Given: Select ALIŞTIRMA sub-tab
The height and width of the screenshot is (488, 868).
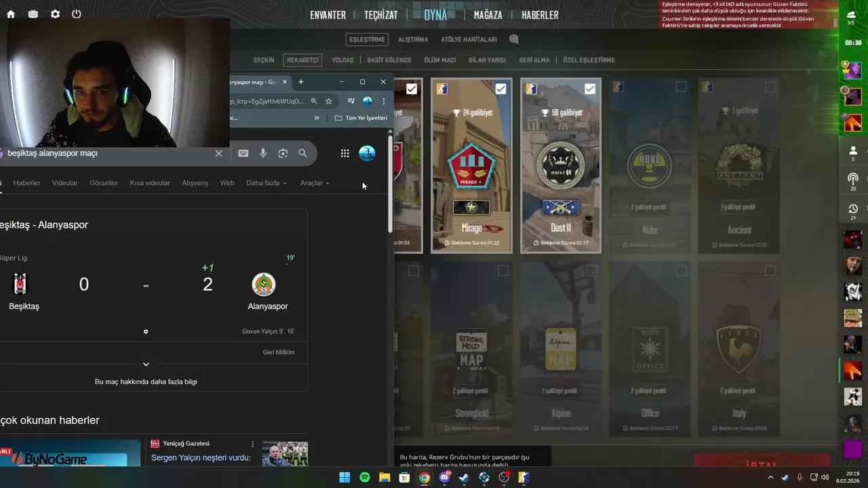Looking at the screenshot, I should (413, 39).
